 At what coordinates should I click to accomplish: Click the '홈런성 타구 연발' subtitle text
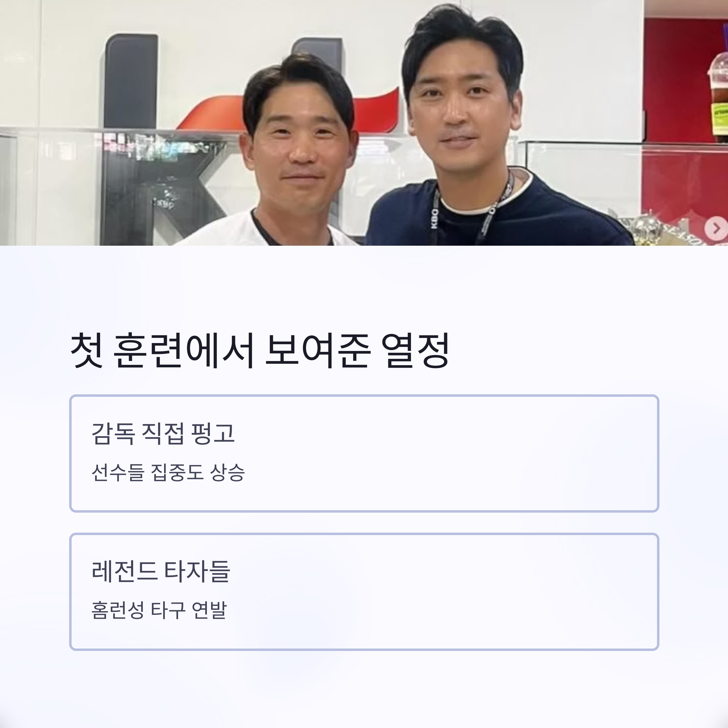tap(159, 610)
